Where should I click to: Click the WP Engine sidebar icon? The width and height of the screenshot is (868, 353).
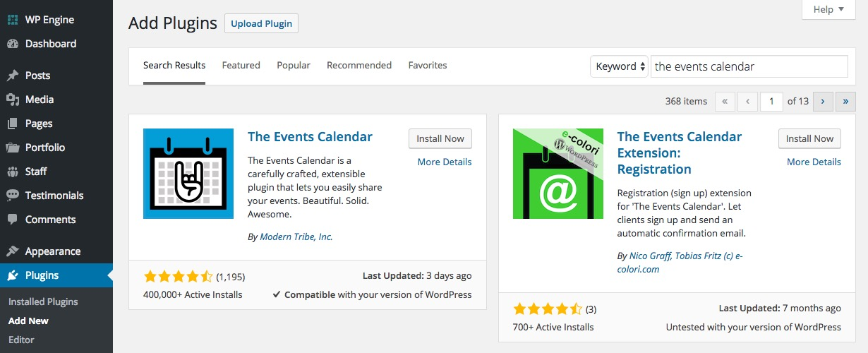13,20
